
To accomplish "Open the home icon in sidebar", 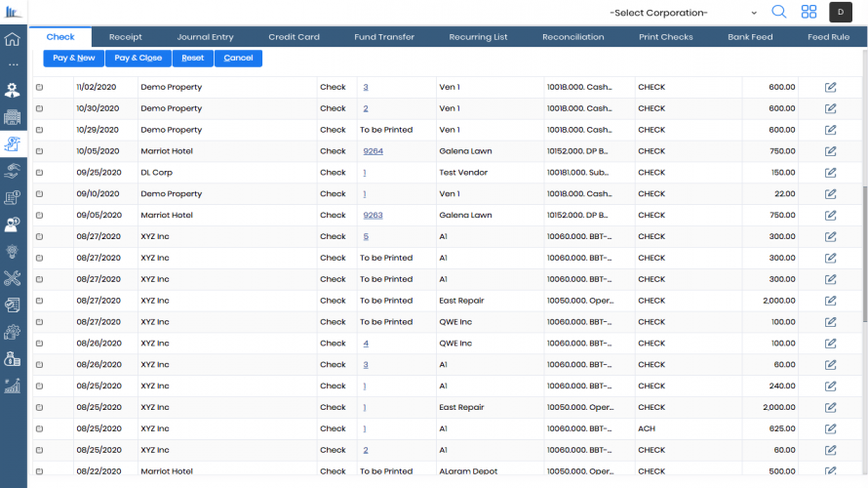I will [13, 40].
